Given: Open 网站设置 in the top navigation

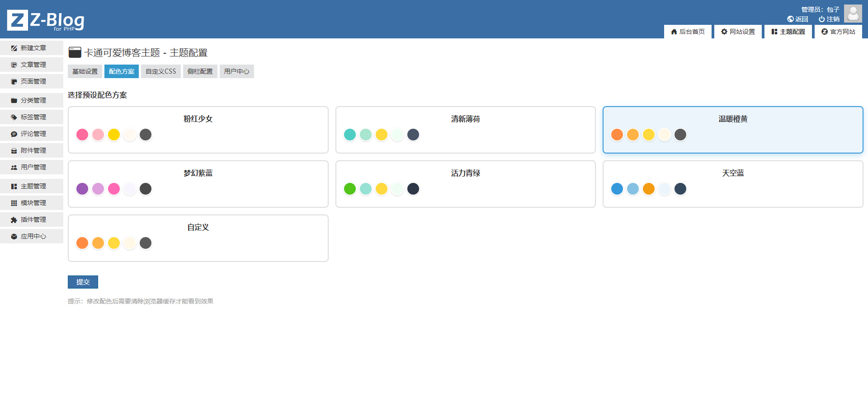Looking at the screenshot, I should pyautogui.click(x=738, y=32).
